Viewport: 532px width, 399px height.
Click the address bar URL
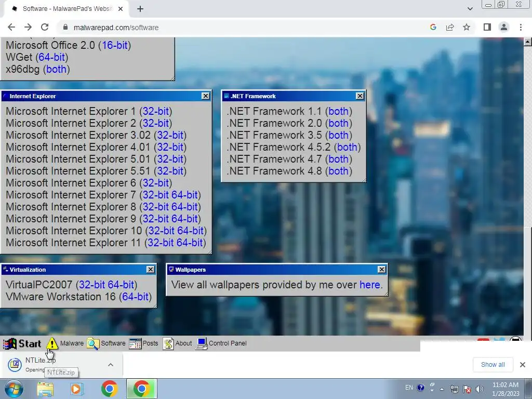tap(116, 28)
